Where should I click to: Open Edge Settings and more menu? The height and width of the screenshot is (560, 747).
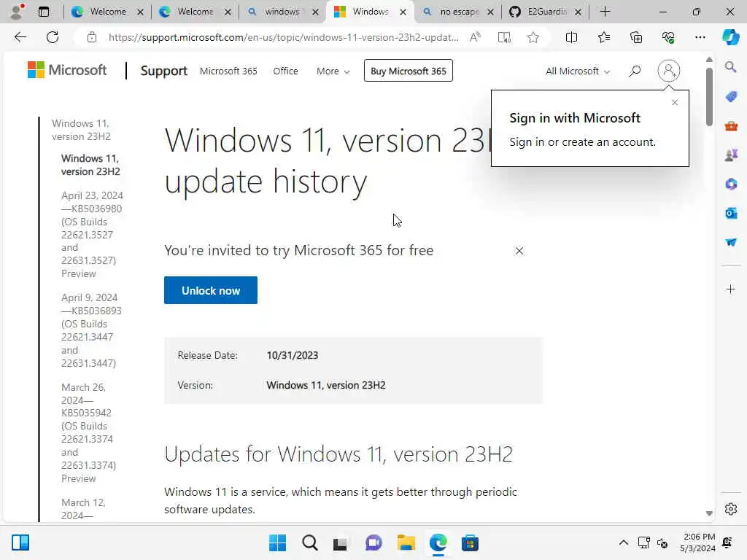point(700,37)
